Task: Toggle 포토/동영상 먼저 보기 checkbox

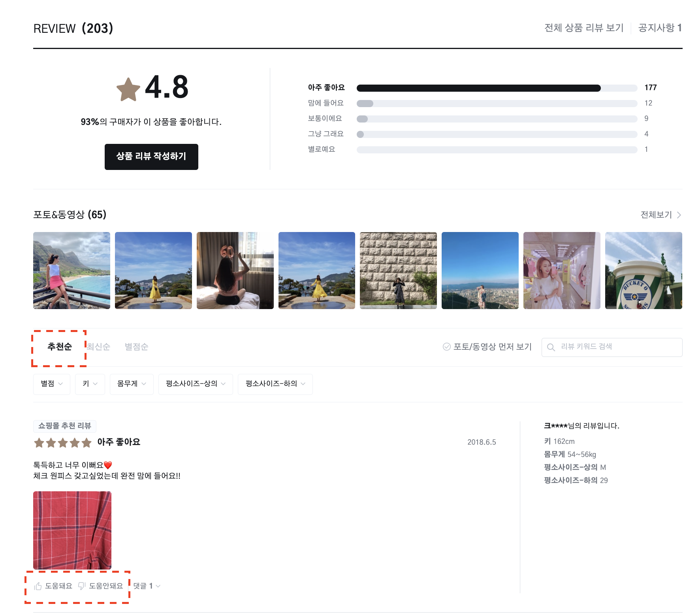Action: (x=447, y=347)
